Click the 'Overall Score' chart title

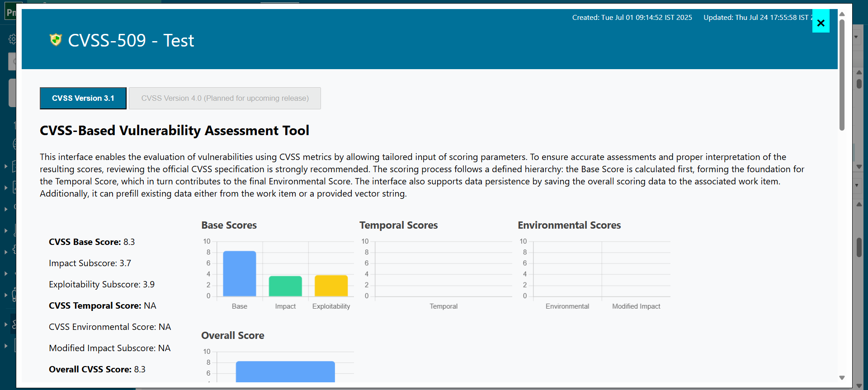pyautogui.click(x=233, y=335)
